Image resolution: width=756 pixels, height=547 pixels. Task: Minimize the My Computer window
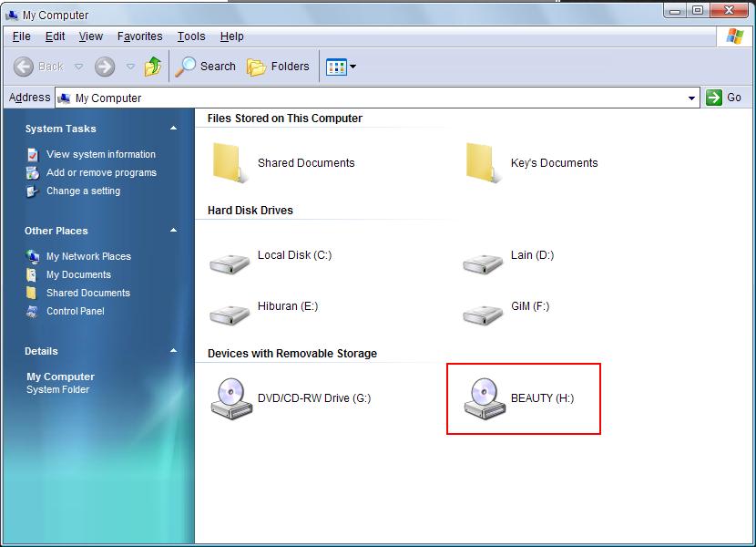pos(675,10)
